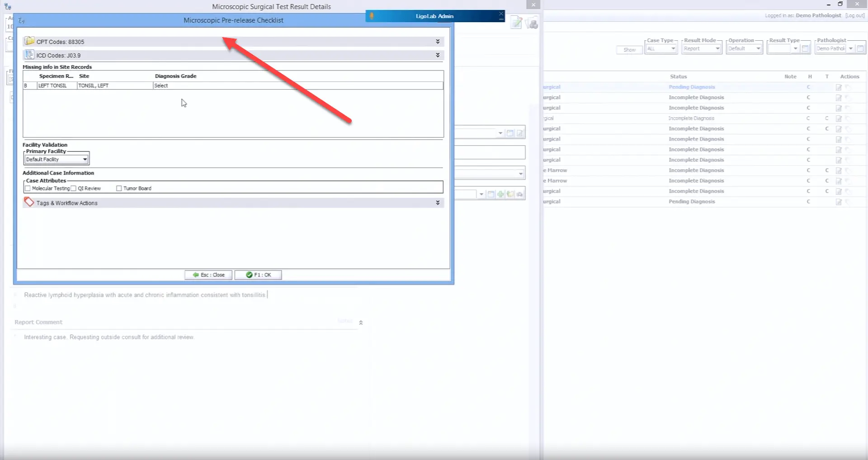Check the QI Review option

[x=74, y=188]
